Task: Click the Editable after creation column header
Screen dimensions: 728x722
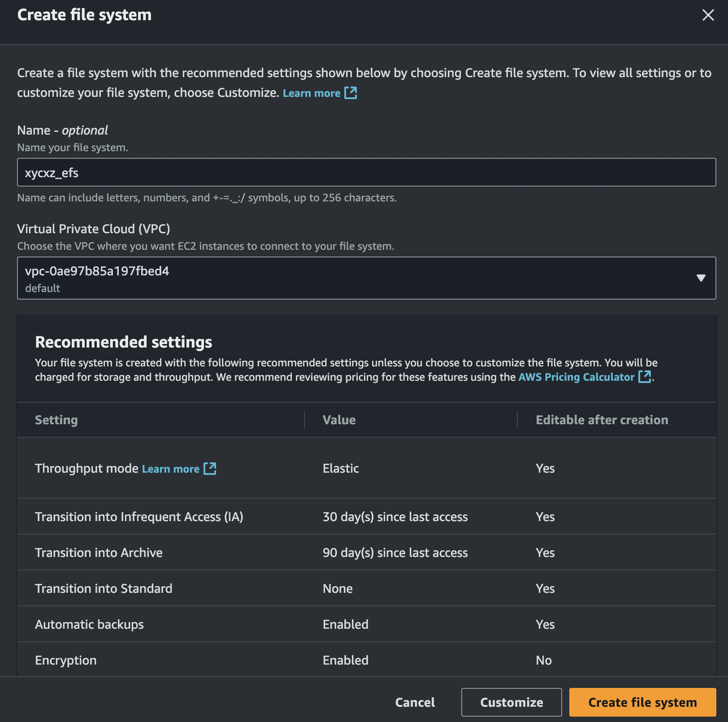Action: point(602,420)
